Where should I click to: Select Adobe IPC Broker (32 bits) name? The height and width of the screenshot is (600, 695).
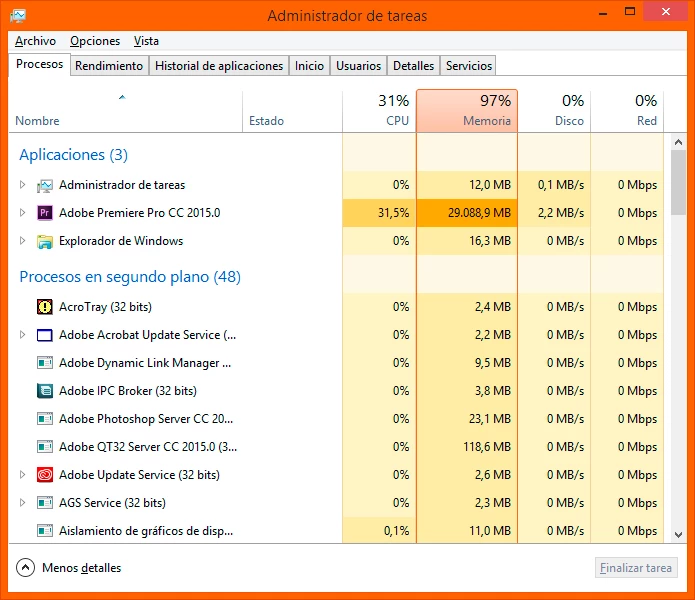coord(128,391)
